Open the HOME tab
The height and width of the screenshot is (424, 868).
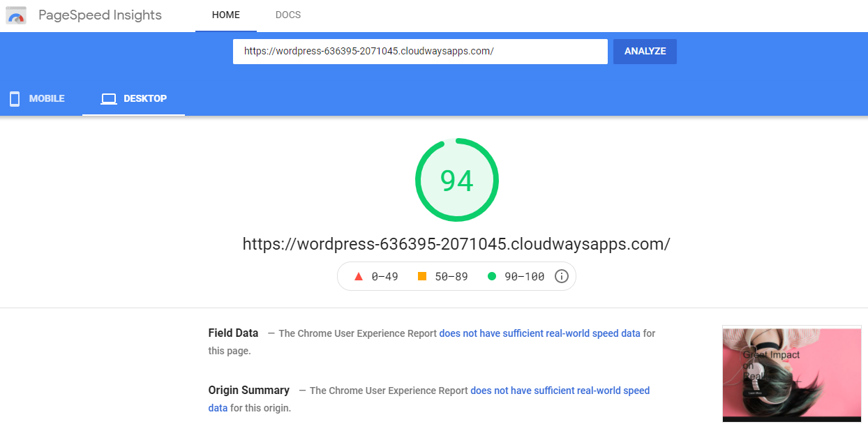point(225,15)
